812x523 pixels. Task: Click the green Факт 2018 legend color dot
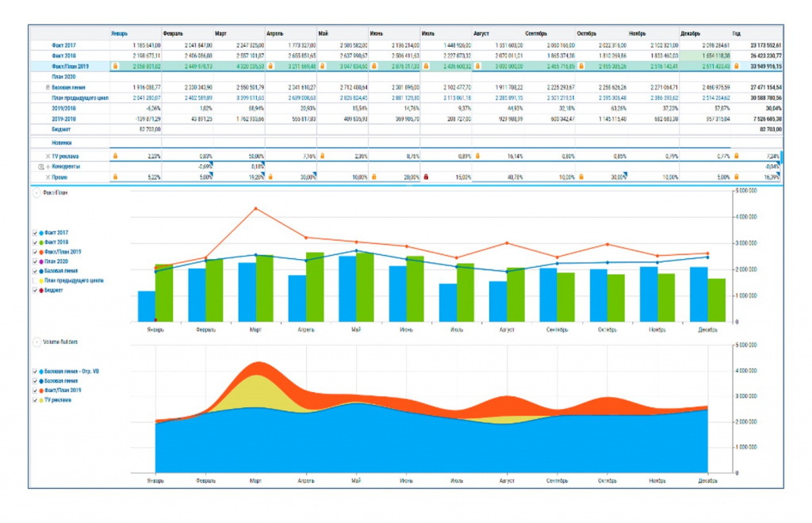click(41, 242)
